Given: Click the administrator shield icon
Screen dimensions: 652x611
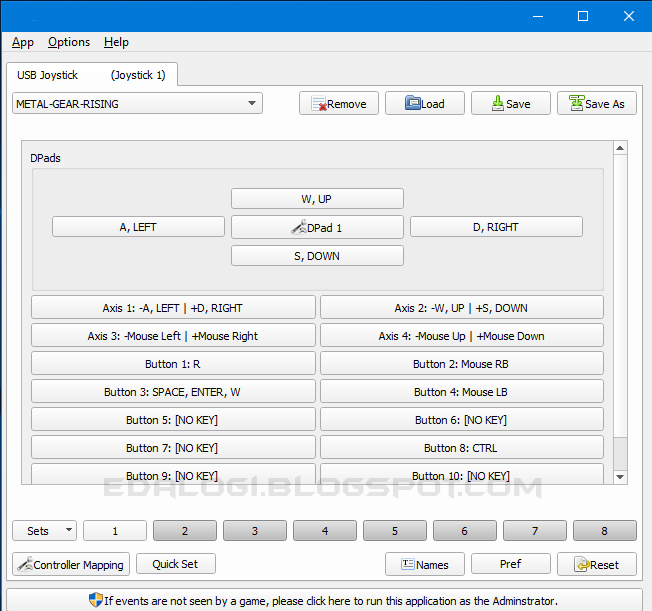Looking at the screenshot, I should pos(96,600).
